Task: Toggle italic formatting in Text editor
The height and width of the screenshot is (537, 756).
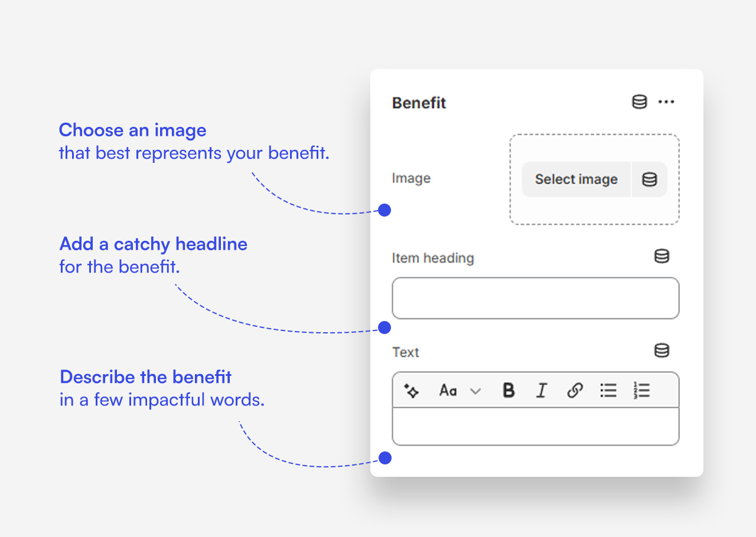Action: [541, 391]
